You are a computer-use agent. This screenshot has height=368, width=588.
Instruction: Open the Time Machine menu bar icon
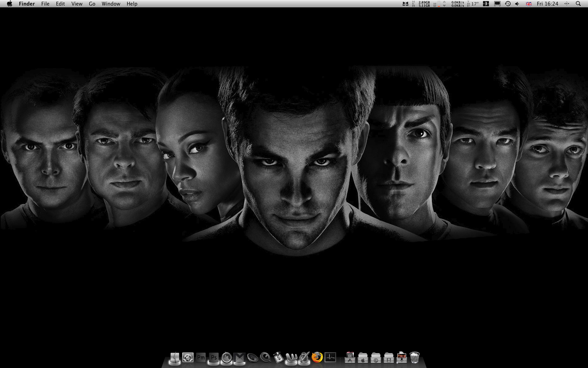click(x=507, y=4)
